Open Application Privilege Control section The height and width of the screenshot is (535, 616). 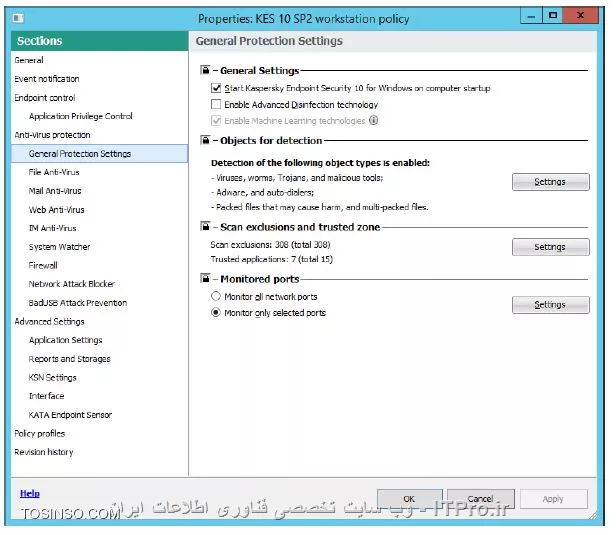[81, 116]
